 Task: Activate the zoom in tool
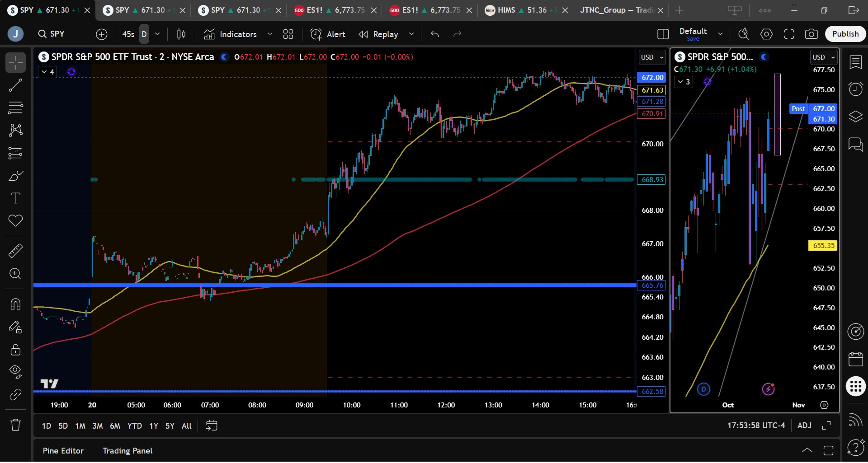[x=15, y=274]
